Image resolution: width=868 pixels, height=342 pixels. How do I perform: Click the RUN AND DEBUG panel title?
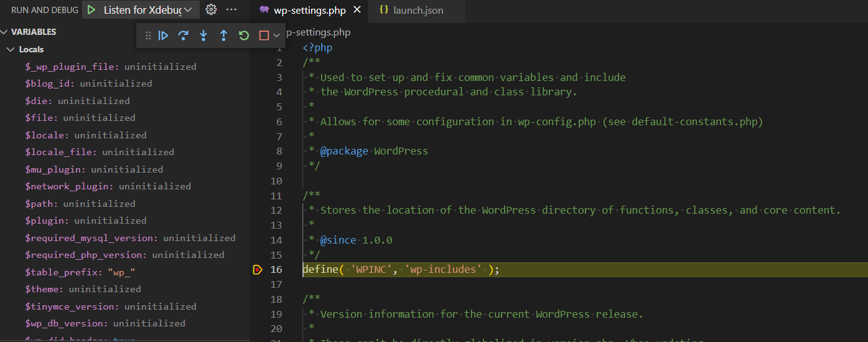click(x=45, y=11)
